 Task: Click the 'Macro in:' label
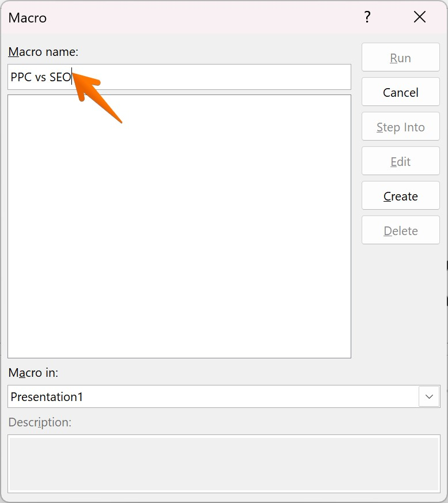coord(33,373)
